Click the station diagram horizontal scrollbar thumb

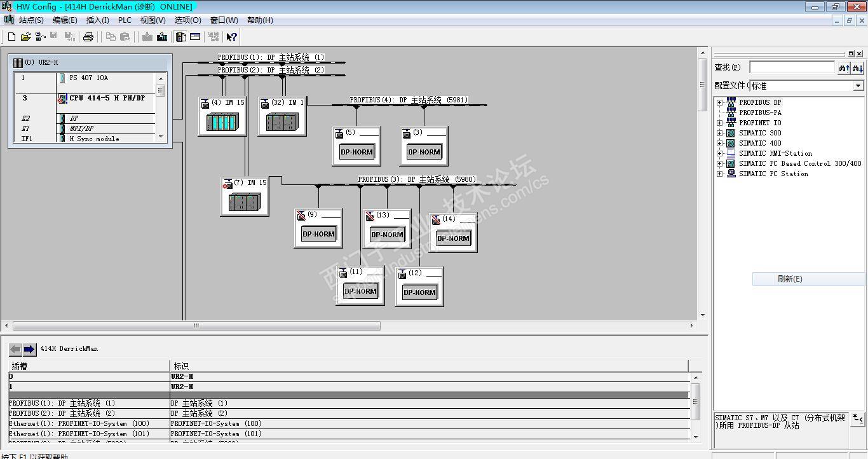[x=196, y=325]
